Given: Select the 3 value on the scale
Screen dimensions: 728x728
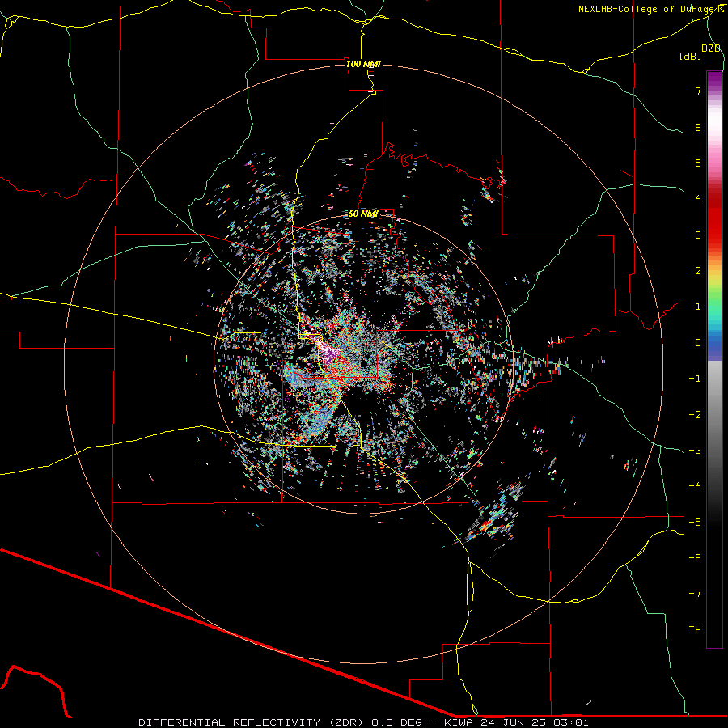Looking at the screenshot, I should 698,235.
